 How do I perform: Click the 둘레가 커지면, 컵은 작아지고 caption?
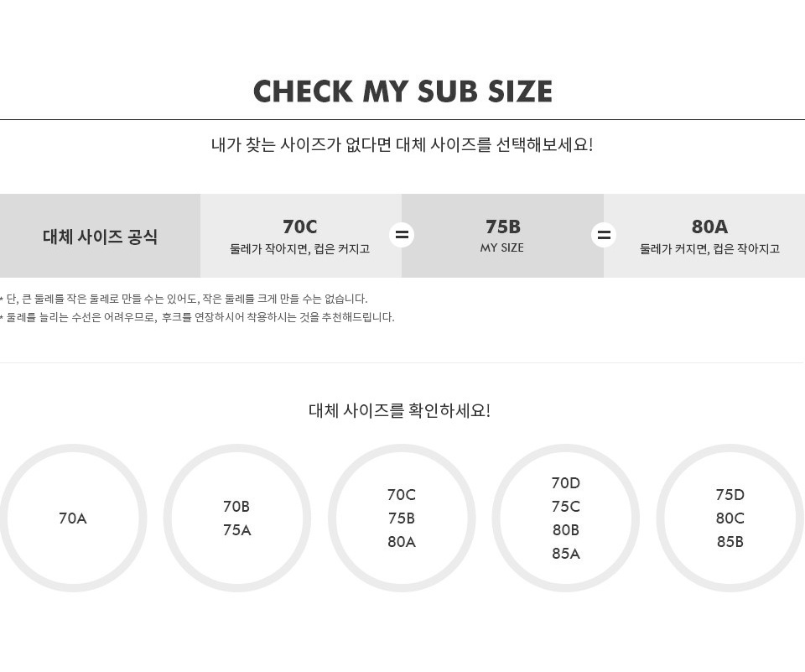709,249
